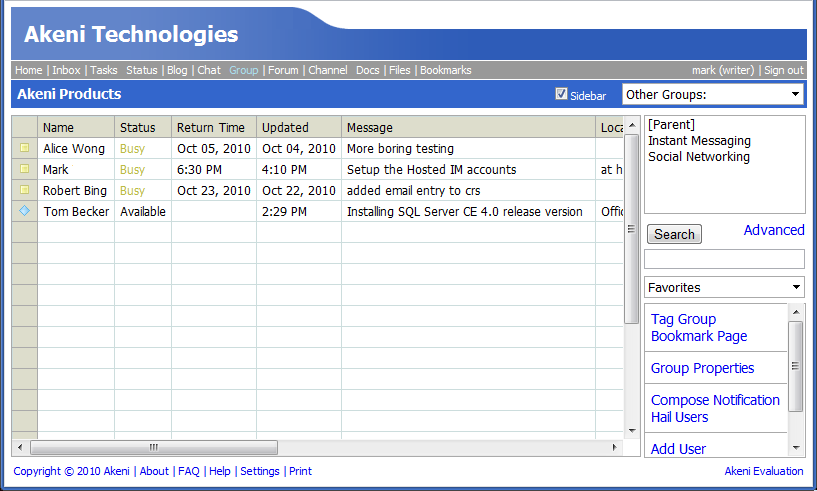Go to the Forum page
817x491 pixels.
(283, 70)
